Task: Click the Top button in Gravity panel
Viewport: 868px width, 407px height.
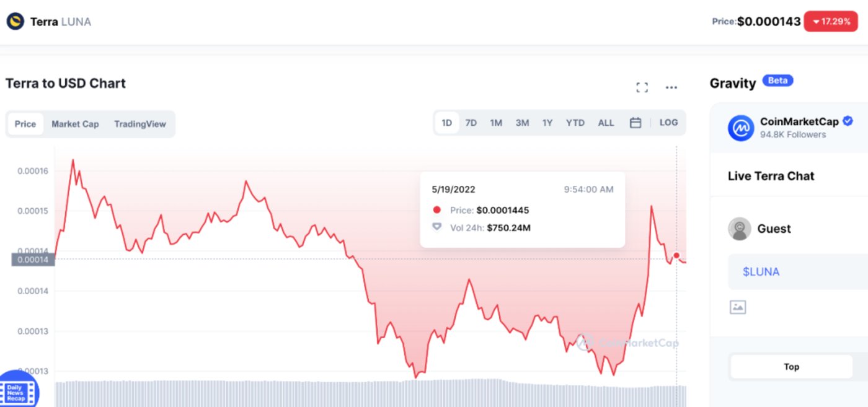Action: pos(791,366)
